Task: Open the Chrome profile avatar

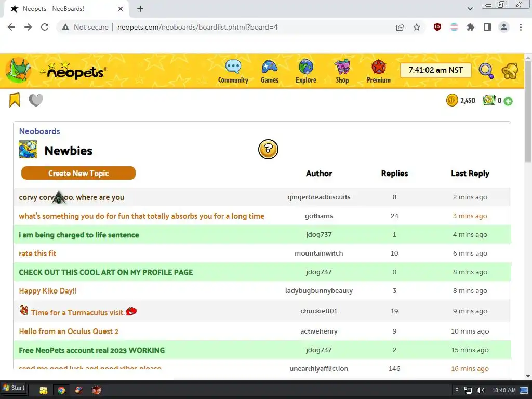Action: (x=504, y=27)
